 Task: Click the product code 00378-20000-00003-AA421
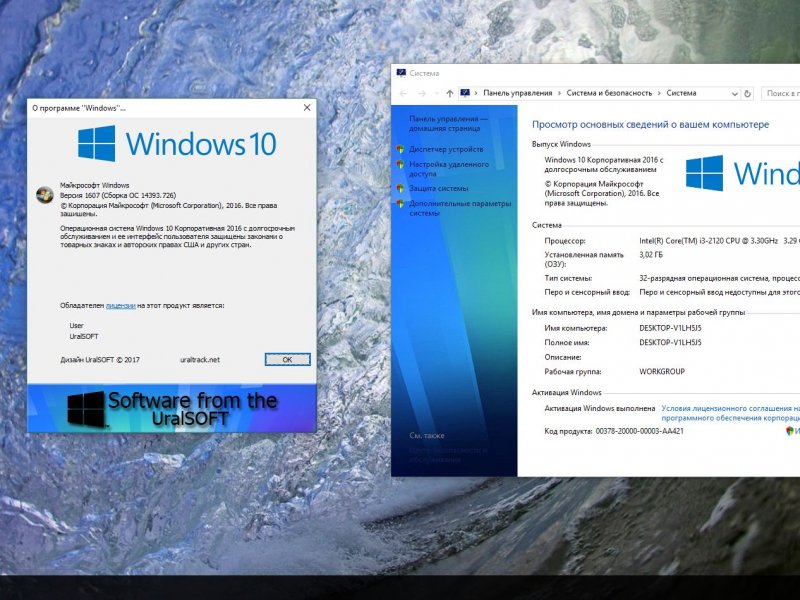639,431
